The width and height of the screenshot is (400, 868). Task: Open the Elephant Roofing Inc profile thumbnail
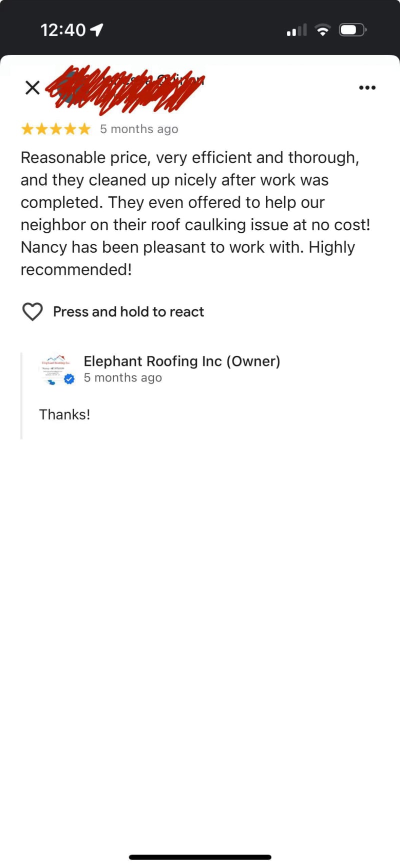click(x=56, y=369)
